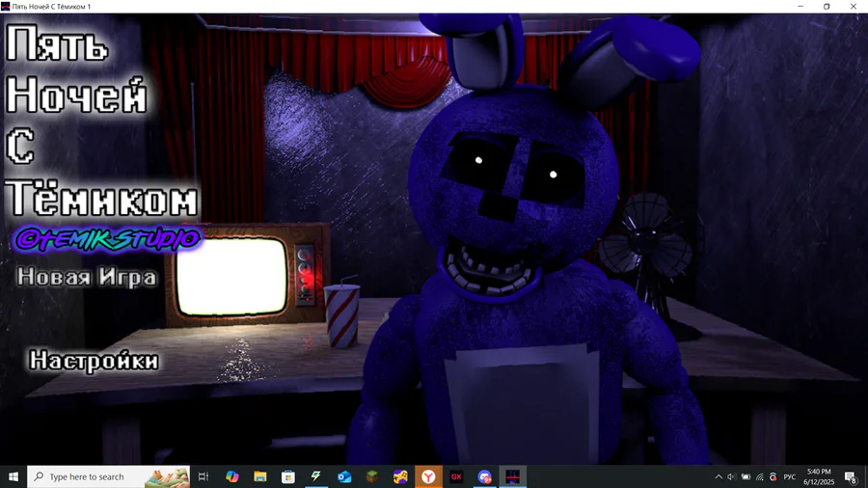868x488 pixels.
Task: Click the Type here to search box
Action: click(108, 476)
